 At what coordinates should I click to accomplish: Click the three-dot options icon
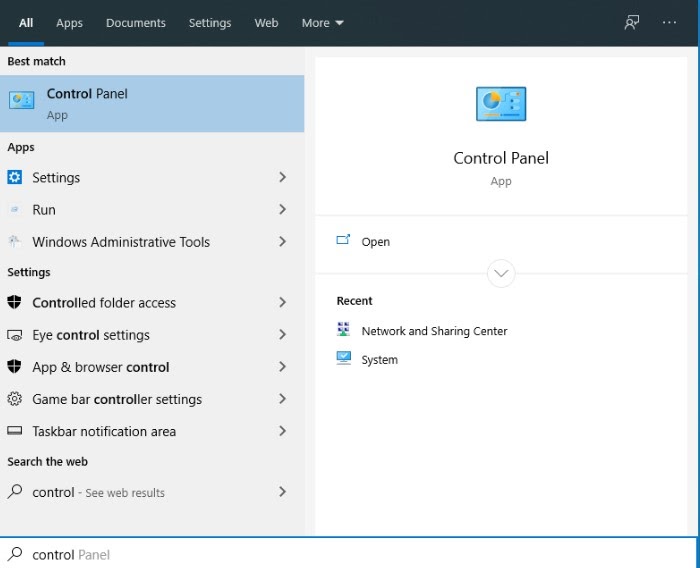pos(669,23)
